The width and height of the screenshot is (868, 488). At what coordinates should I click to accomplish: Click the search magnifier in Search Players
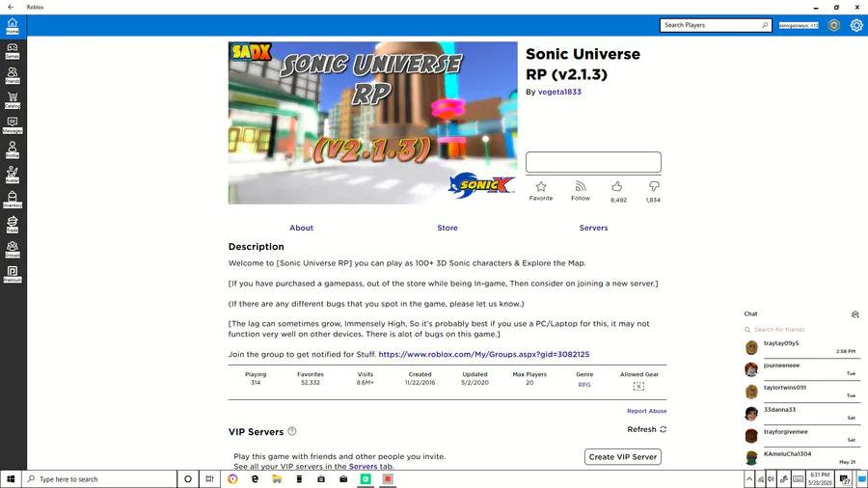point(765,25)
